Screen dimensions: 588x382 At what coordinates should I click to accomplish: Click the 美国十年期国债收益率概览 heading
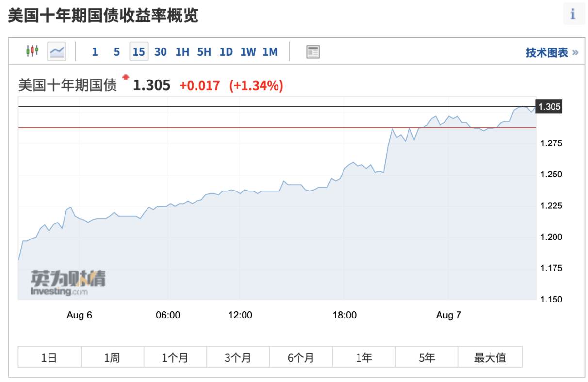[103, 16]
